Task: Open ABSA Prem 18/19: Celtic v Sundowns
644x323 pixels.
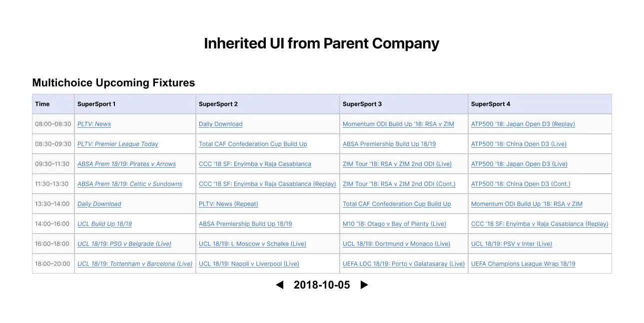Action: click(129, 184)
